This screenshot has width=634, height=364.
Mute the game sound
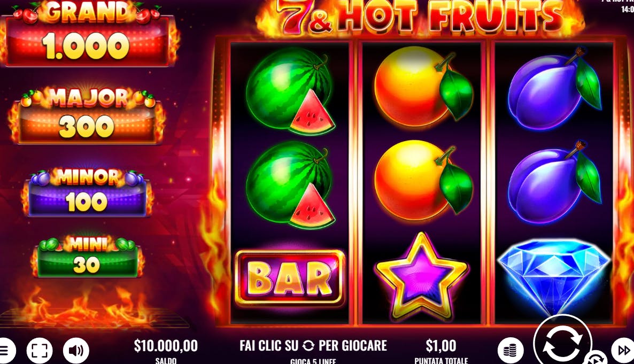click(x=76, y=350)
